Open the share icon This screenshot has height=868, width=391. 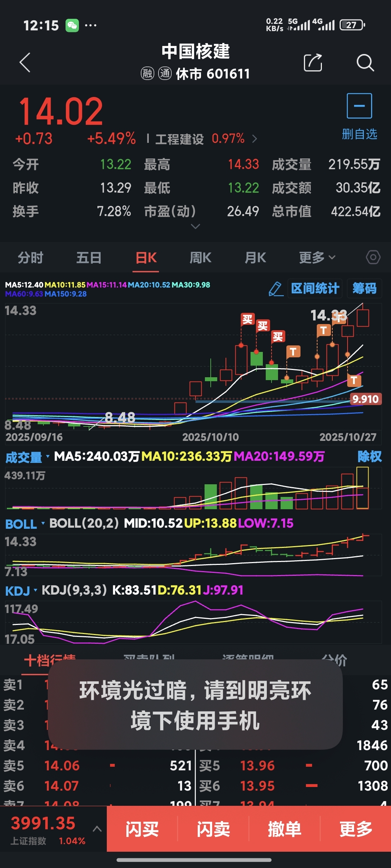coord(313,63)
